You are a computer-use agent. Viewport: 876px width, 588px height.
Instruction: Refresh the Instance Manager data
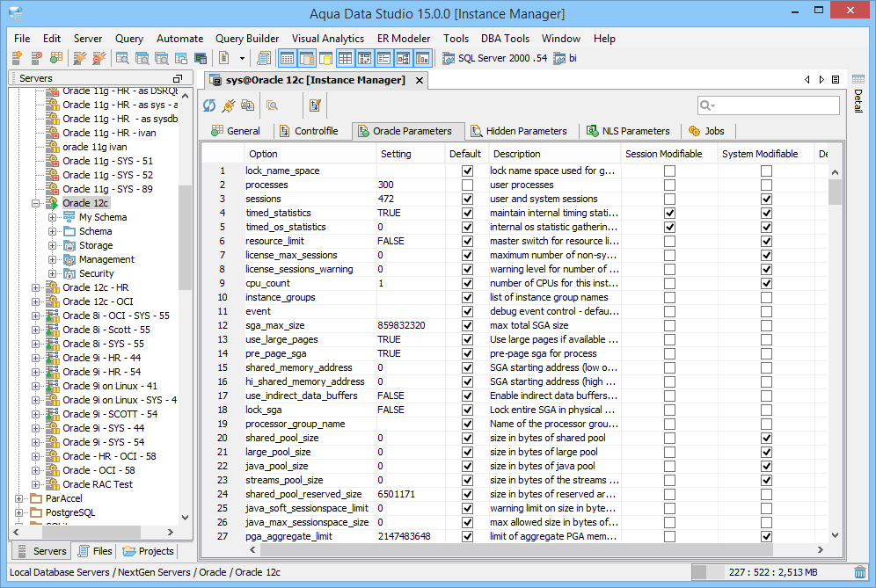pyautogui.click(x=209, y=105)
